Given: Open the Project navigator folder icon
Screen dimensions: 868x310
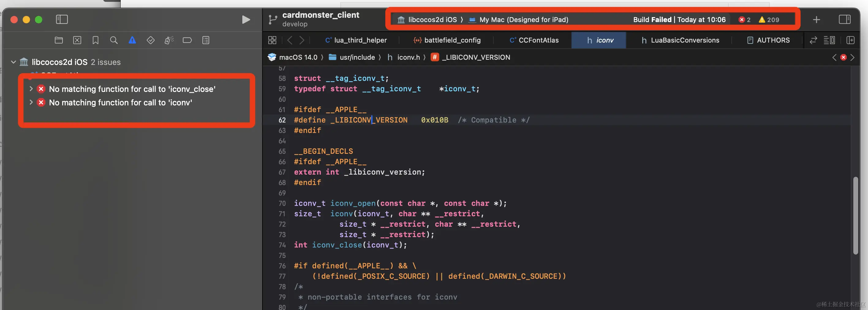Looking at the screenshot, I should (x=58, y=40).
